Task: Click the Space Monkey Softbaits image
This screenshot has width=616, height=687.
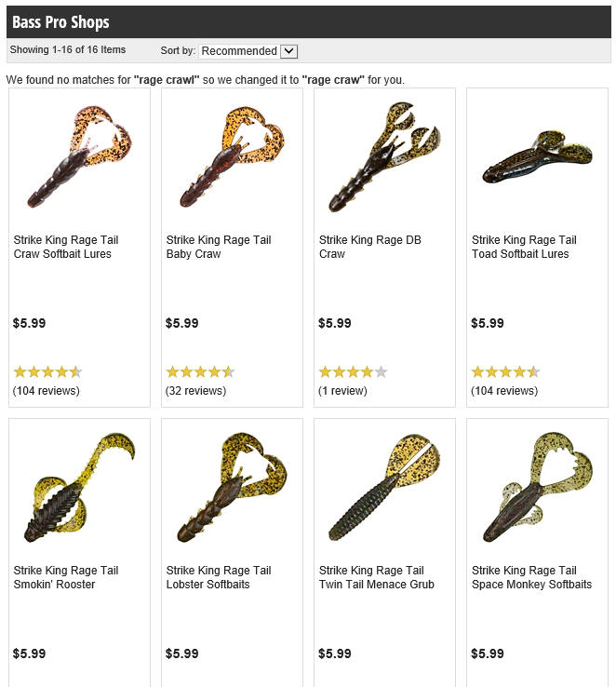Action: [x=538, y=487]
